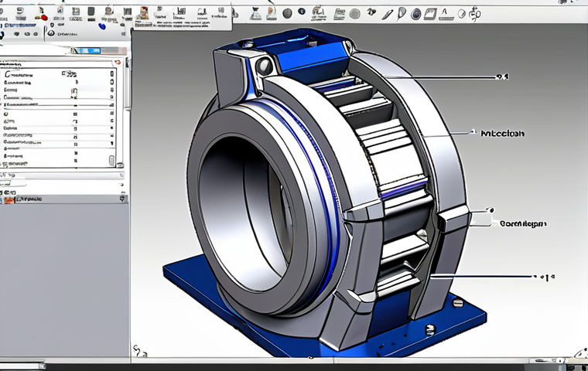Select the inner bore ring of the bearing model
Viewport: 588px width, 371px height.
[245, 213]
